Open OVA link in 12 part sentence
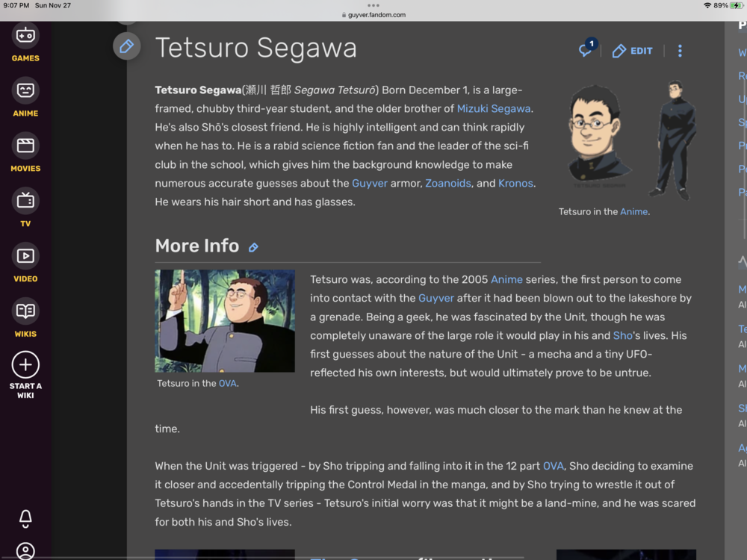This screenshot has height=560, width=747. pos(553,466)
